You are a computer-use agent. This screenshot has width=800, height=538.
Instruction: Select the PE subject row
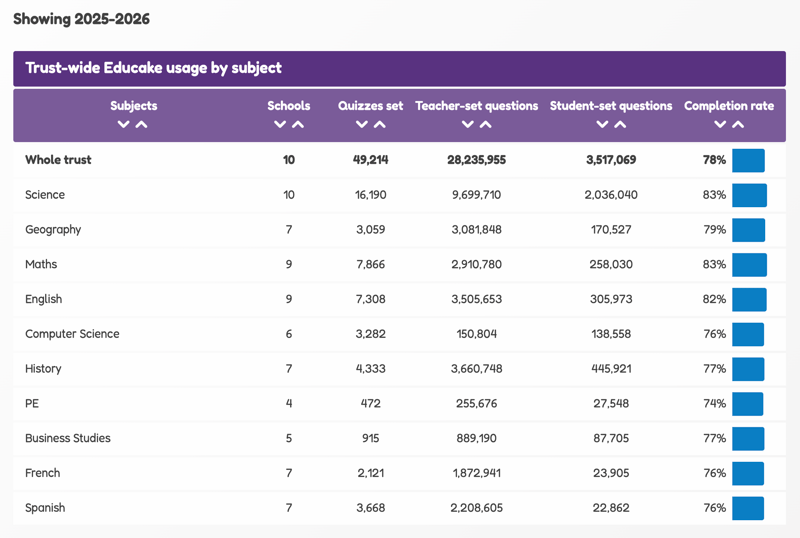(x=399, y=403)
